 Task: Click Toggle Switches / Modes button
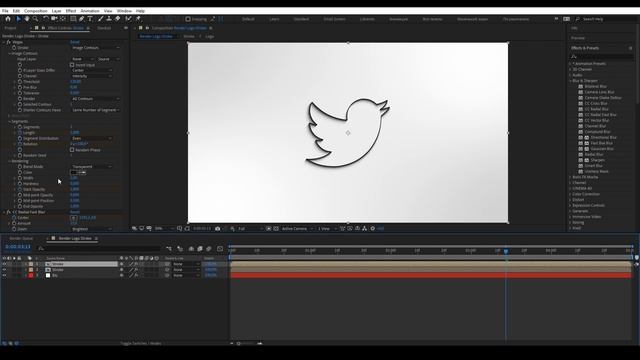coord(141,343)
